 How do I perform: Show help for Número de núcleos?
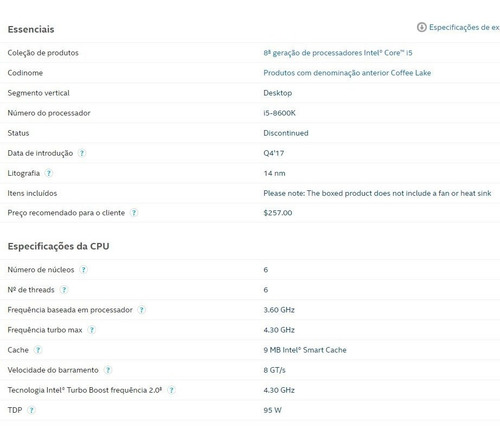tap(83, 270)
